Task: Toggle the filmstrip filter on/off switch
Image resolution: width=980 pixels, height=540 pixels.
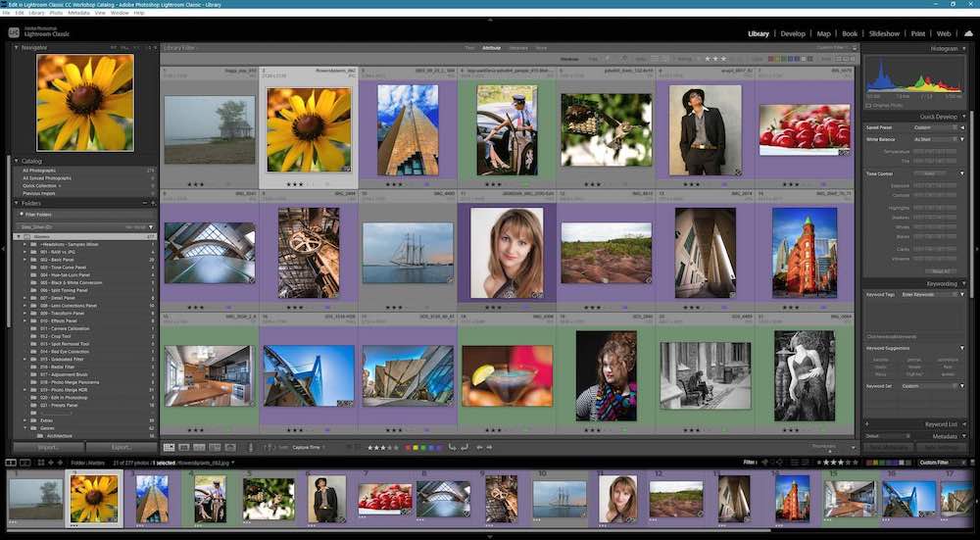Action: tap(973, 463)
